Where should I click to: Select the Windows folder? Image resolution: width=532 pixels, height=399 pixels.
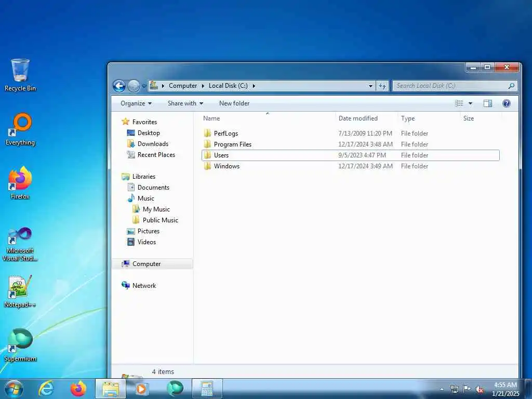pyautogui.click(x=351, y=166)
